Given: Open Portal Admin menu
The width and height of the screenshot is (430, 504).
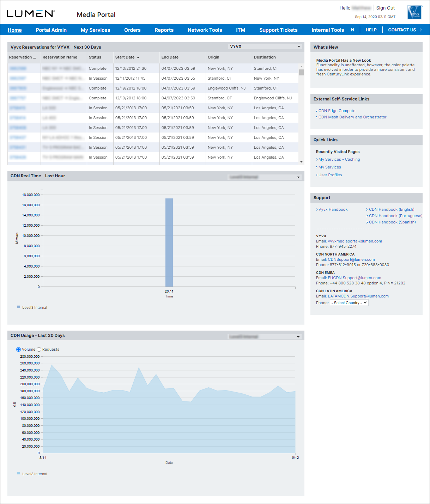Looking at the screenshot, I should pos(51,30).
